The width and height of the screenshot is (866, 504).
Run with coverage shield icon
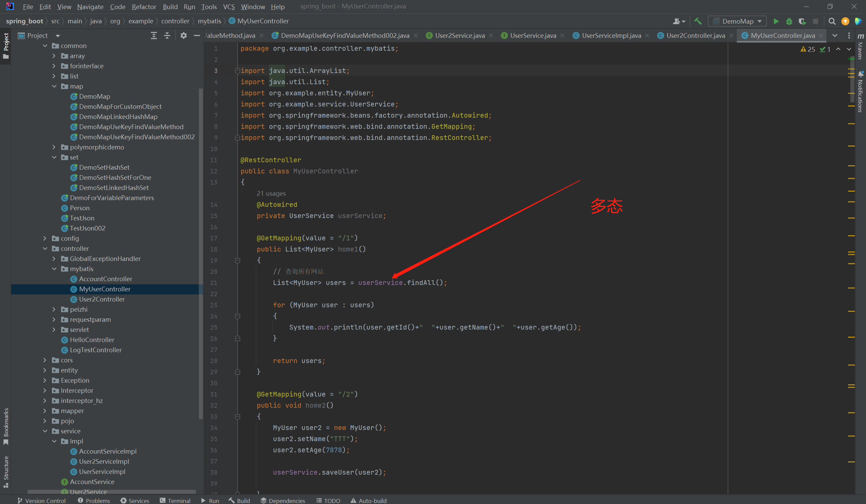click(802, 21)
